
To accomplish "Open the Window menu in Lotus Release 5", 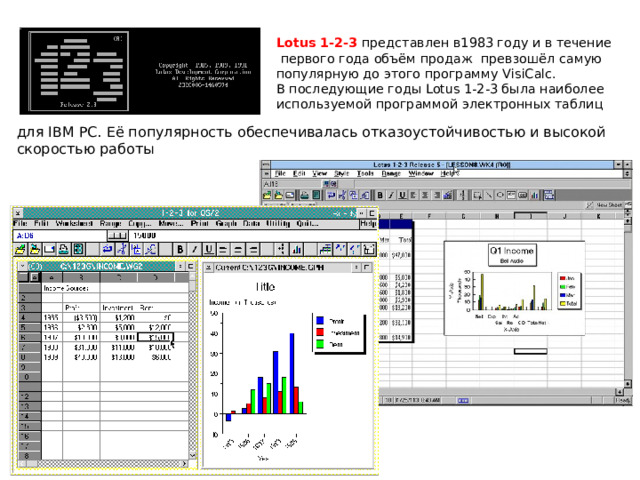I will click(421, 173).
